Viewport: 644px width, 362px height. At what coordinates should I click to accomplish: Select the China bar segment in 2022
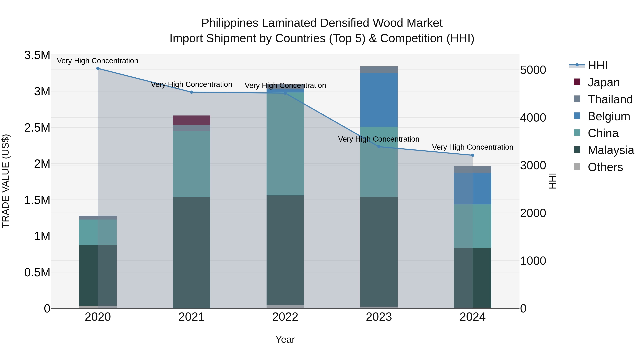285,144
